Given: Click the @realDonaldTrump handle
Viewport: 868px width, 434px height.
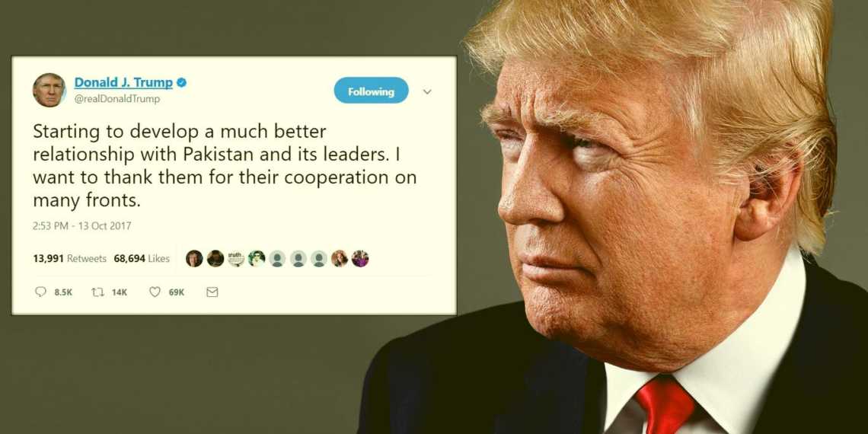Looking at the screenshot, I should [x=116, y=99].
